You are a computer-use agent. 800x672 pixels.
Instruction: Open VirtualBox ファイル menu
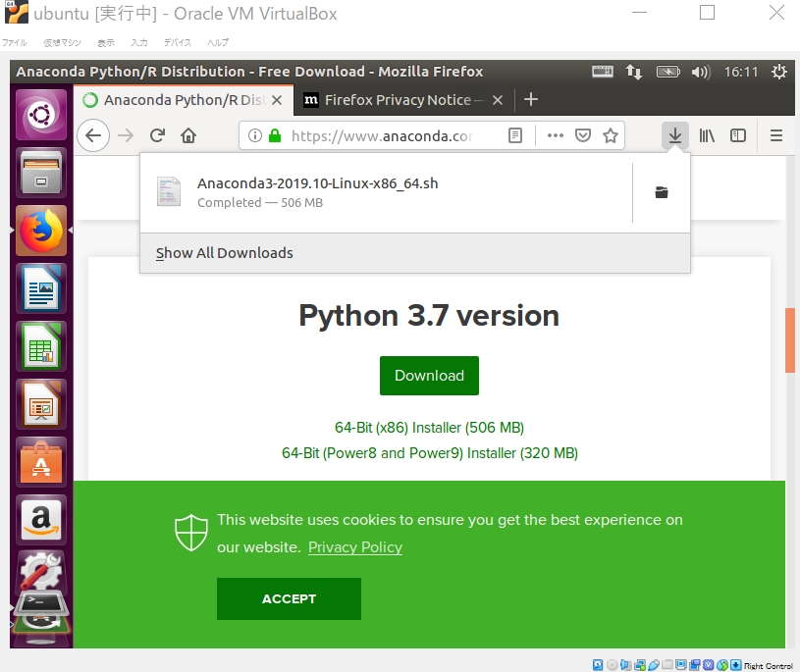pos(15,43)
